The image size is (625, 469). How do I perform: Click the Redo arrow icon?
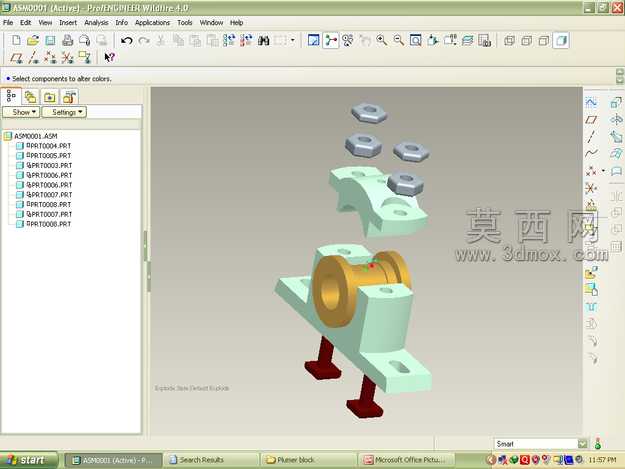point(144,41)
